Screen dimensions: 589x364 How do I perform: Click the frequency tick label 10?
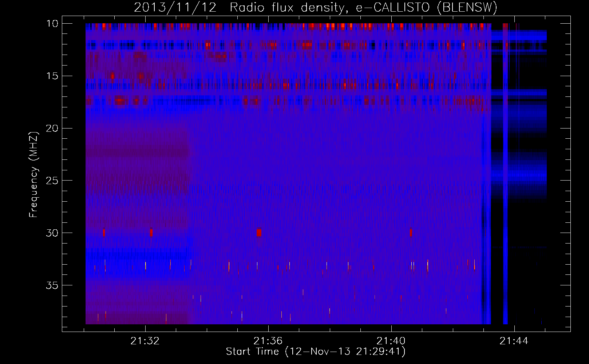coord(52,24)
